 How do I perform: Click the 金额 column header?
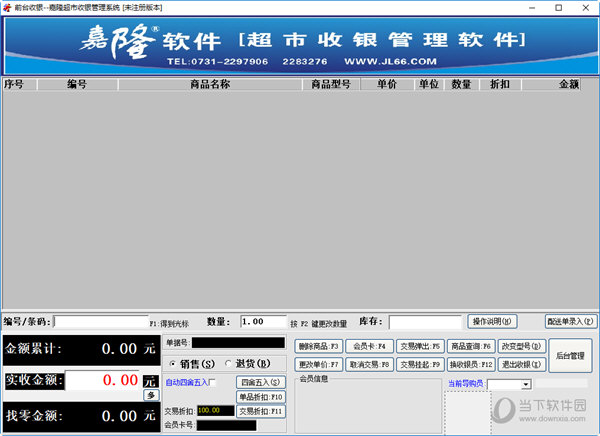click(568, 85)
